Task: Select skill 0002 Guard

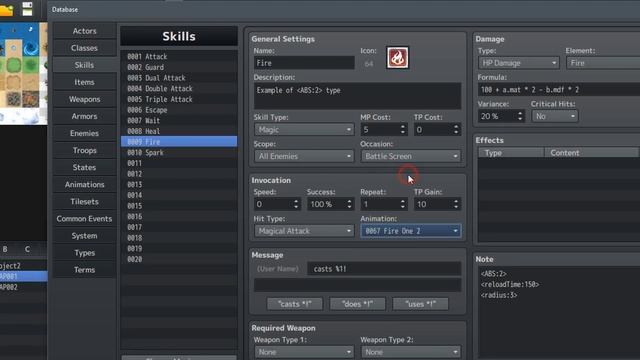Action: coord(179,67)
